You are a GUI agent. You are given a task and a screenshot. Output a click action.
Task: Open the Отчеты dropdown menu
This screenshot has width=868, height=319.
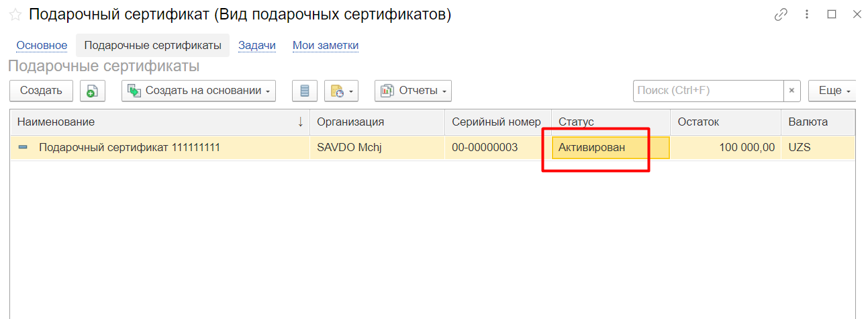[x=413, y=91]
